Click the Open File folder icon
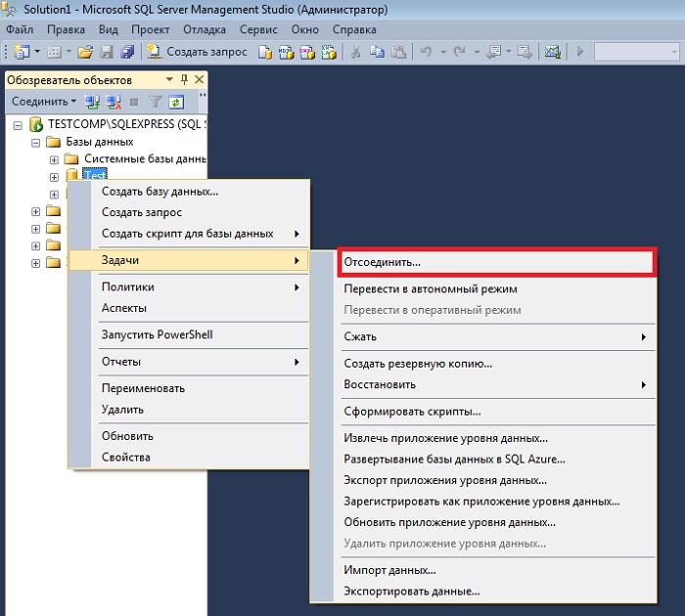This screenshot has width=685, height=616. click(85, 52)
